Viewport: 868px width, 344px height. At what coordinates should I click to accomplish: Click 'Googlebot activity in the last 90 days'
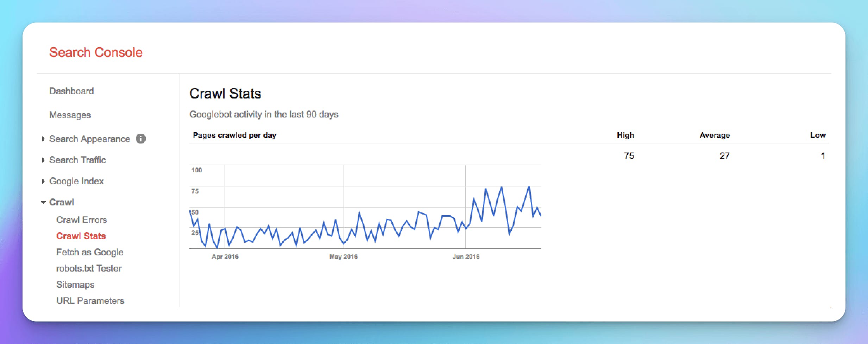[264, 114]
